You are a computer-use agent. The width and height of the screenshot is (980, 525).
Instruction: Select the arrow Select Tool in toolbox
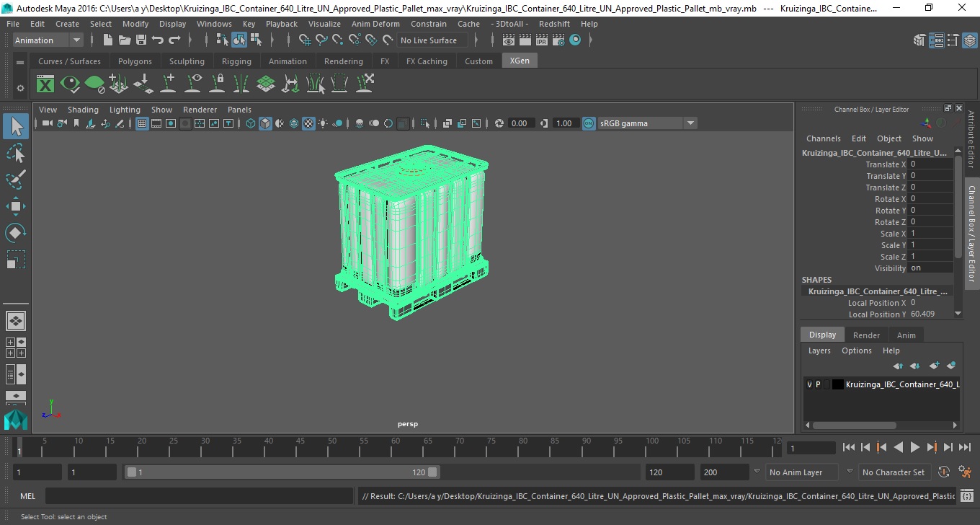tap(16, 127)
